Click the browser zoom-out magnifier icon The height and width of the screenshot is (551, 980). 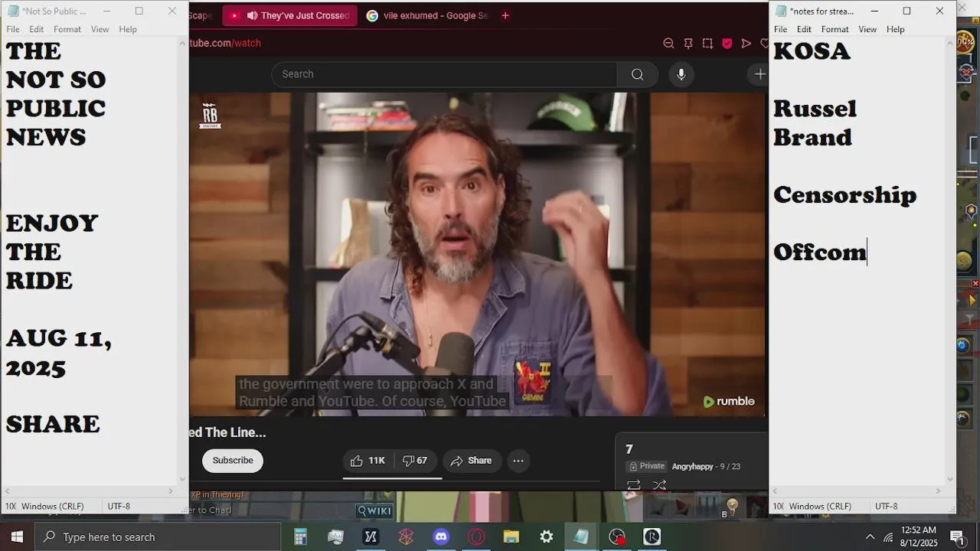(x=668, y=44)
